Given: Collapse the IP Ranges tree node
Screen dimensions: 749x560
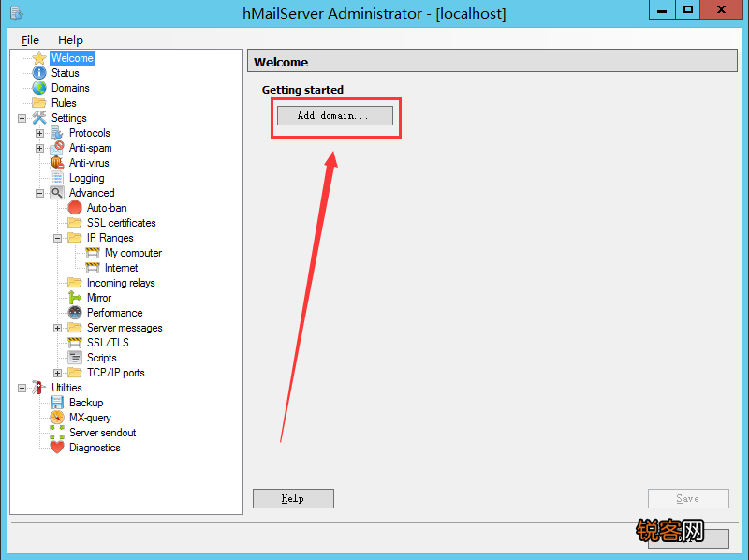Looking at the screenshot, I should pos(57,238).
